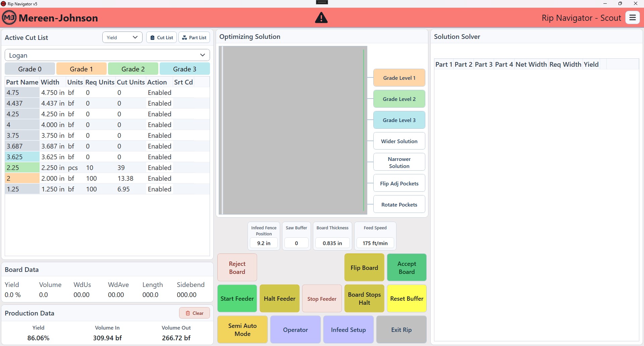The width and height of the screenshot is (644, 346).
Task: Expand the Logan cut list dropdown
Action: pos(107,55)
